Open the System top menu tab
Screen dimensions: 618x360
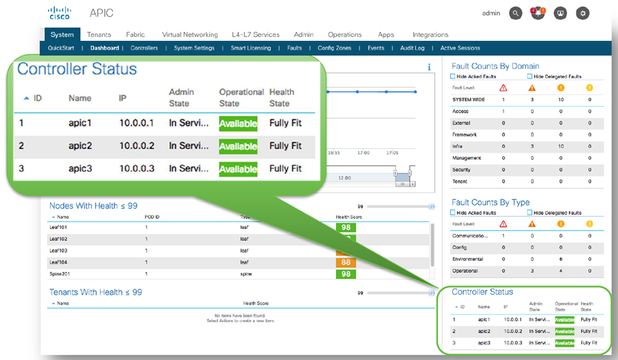62,35
